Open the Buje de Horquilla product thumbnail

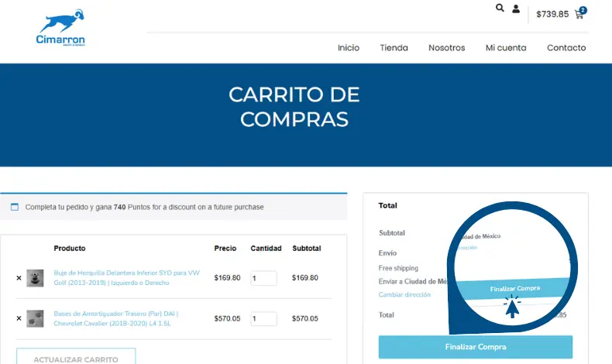click(35, 278)
